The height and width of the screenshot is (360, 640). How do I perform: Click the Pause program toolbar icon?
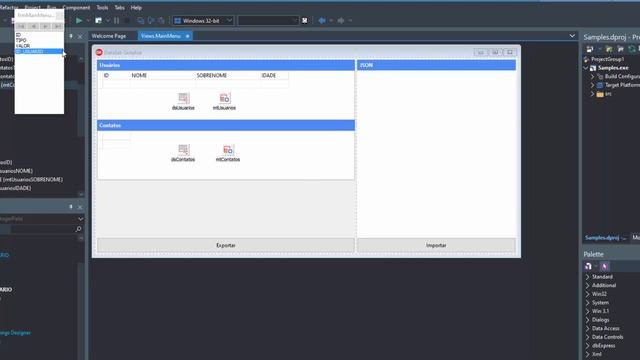117,20
